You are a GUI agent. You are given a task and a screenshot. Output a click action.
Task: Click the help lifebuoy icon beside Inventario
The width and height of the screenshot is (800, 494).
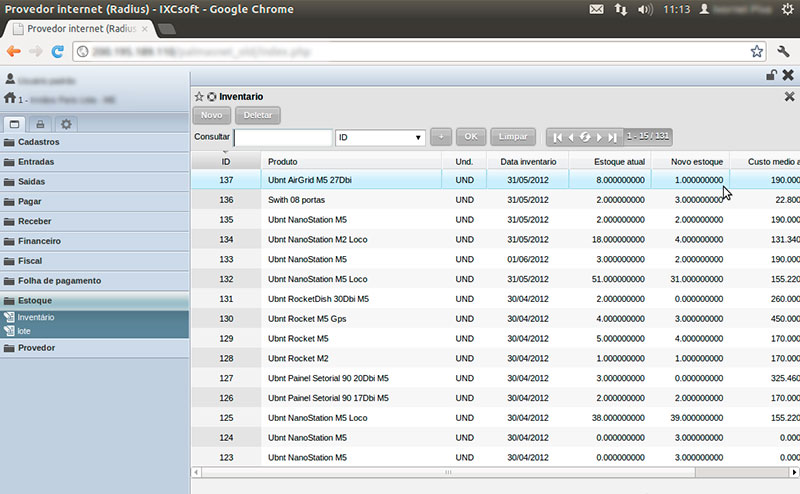click(212, 96)
